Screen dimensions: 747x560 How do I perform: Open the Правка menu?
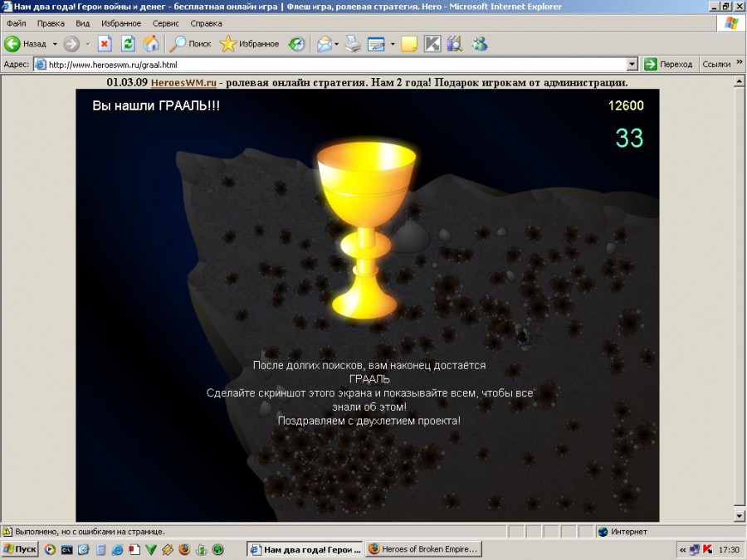[x=51, y=23]
